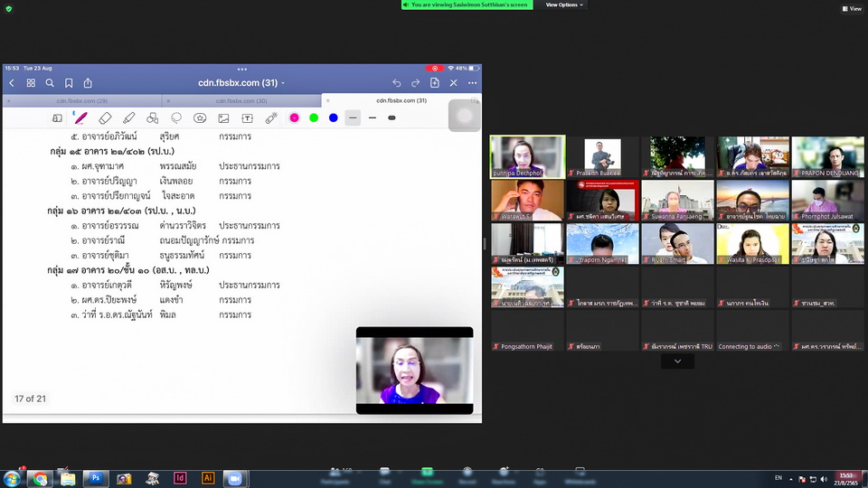
Task: Switch to the cdn.fbsbx.com (30) tab
Action: click(241, 100)
